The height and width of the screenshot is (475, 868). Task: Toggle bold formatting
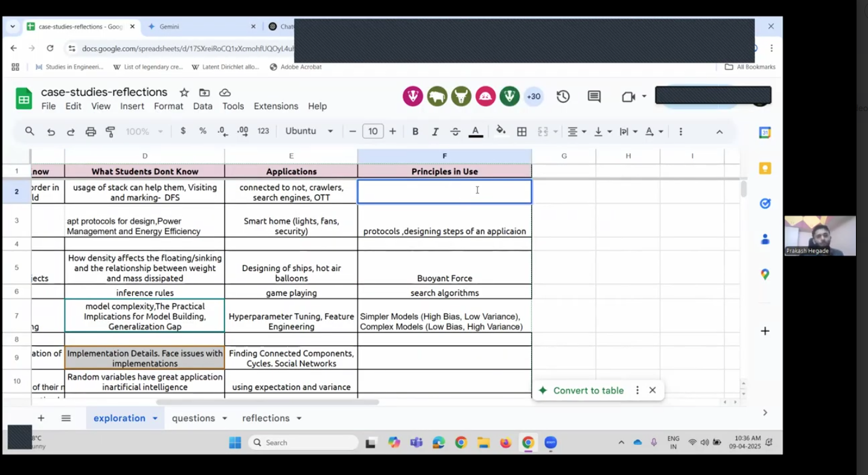[415, 132]
